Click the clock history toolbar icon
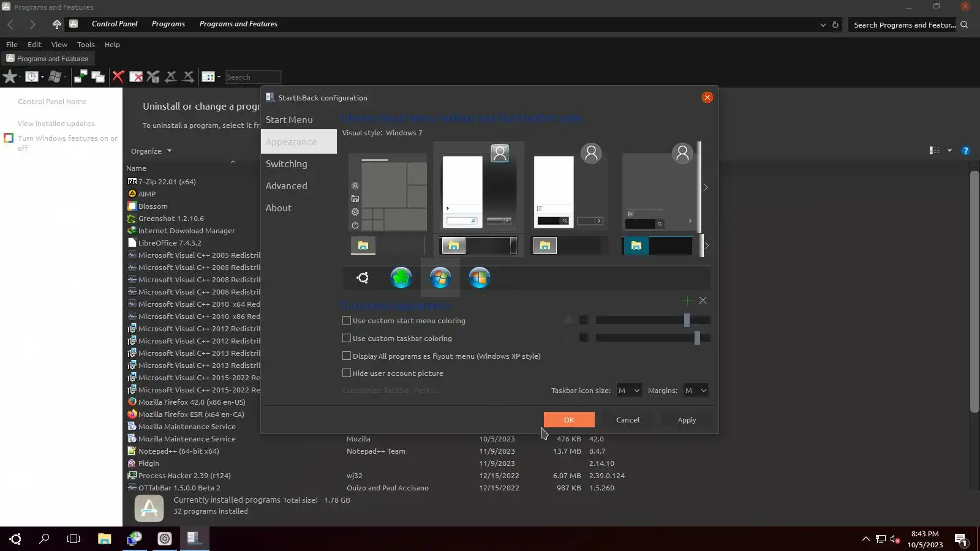 (32, 77)
